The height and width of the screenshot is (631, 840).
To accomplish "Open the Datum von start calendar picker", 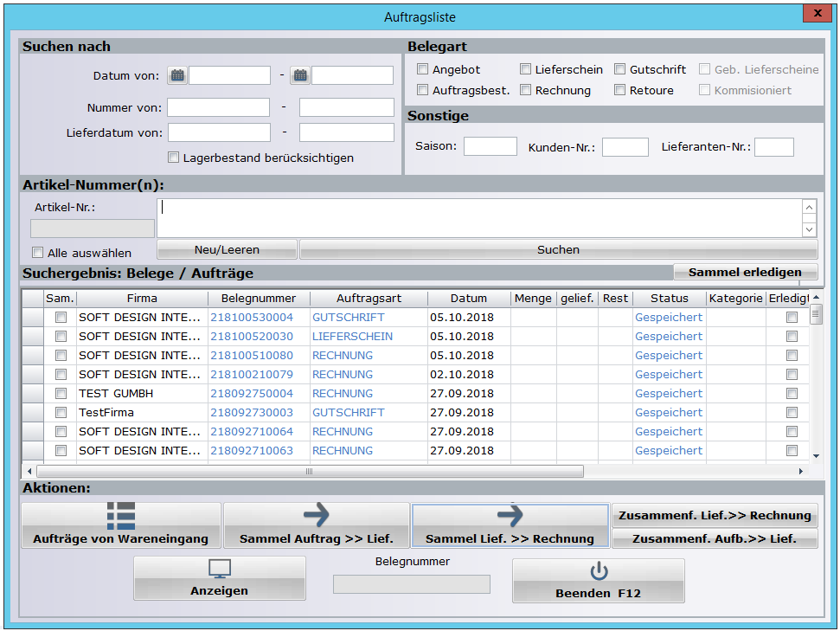I will click(177, 75).
